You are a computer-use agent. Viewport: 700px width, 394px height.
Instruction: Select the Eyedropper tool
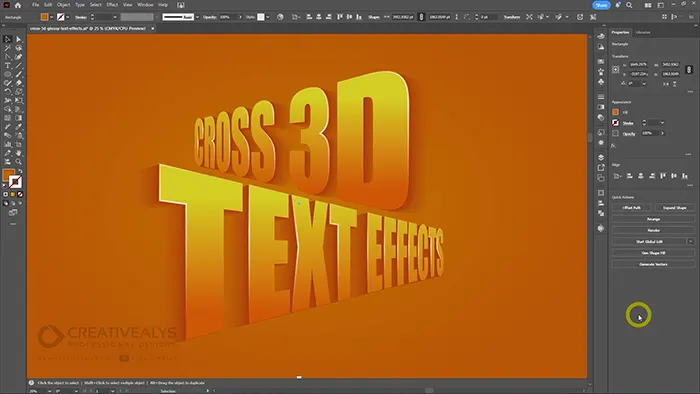click(19, 127)
